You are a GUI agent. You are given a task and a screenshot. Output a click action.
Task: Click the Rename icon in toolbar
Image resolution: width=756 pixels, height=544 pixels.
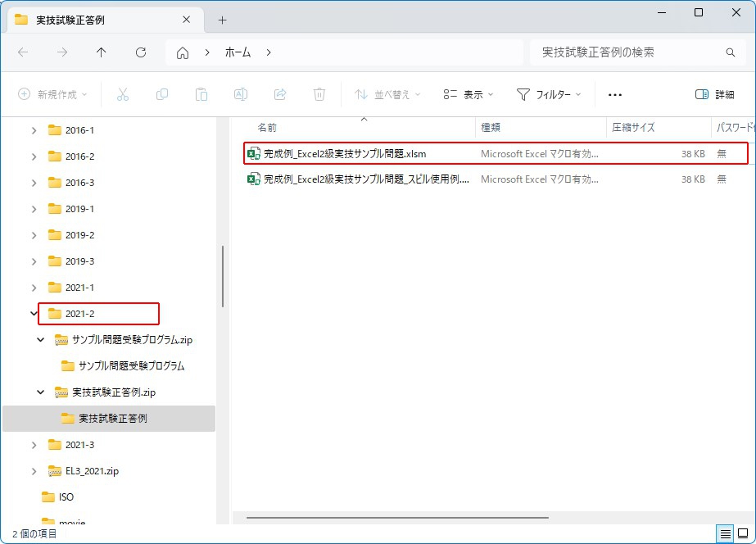241,94
